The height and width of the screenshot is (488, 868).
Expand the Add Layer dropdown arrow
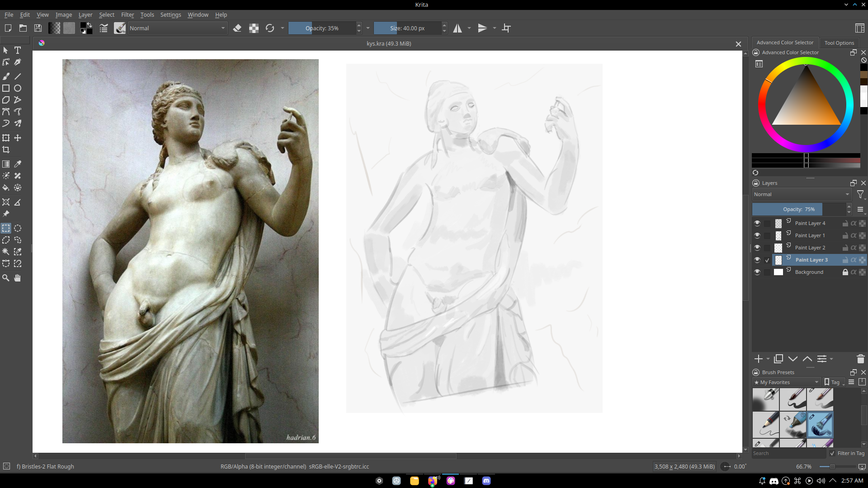[768, 359]
